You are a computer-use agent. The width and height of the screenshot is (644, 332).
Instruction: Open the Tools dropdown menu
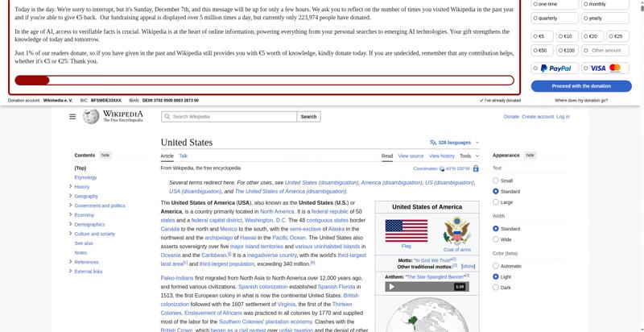469,156
